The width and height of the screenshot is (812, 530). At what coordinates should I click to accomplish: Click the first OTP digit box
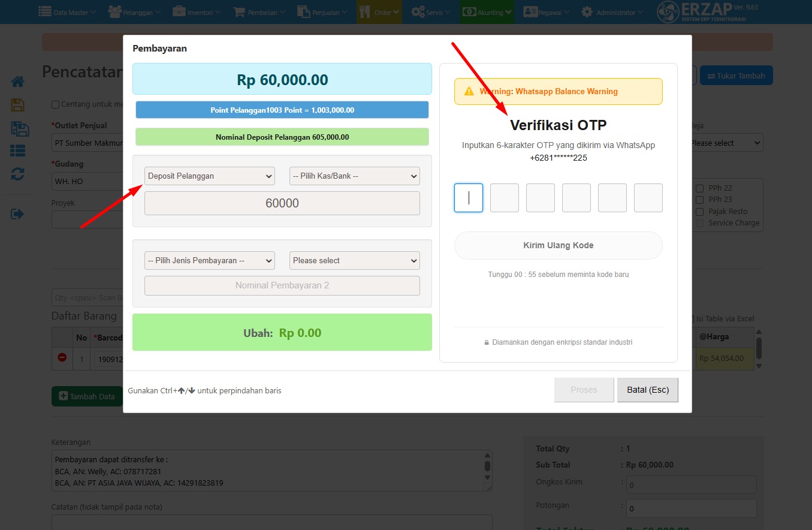click(468, 198)
